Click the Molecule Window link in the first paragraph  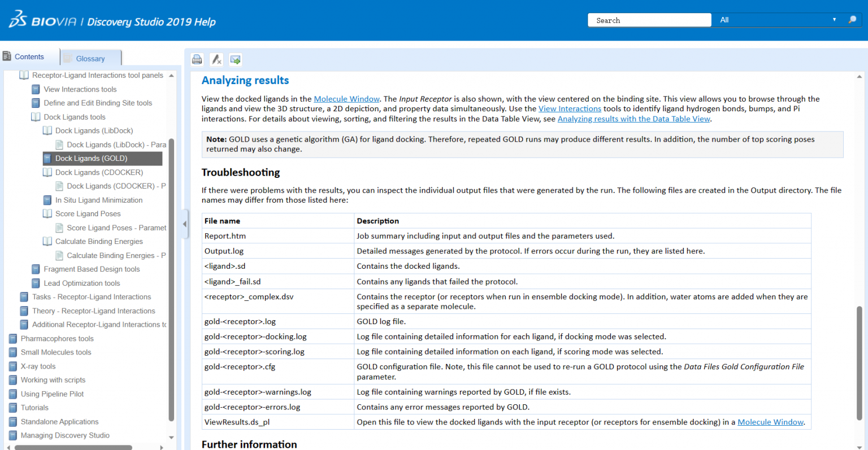(346, 99)
